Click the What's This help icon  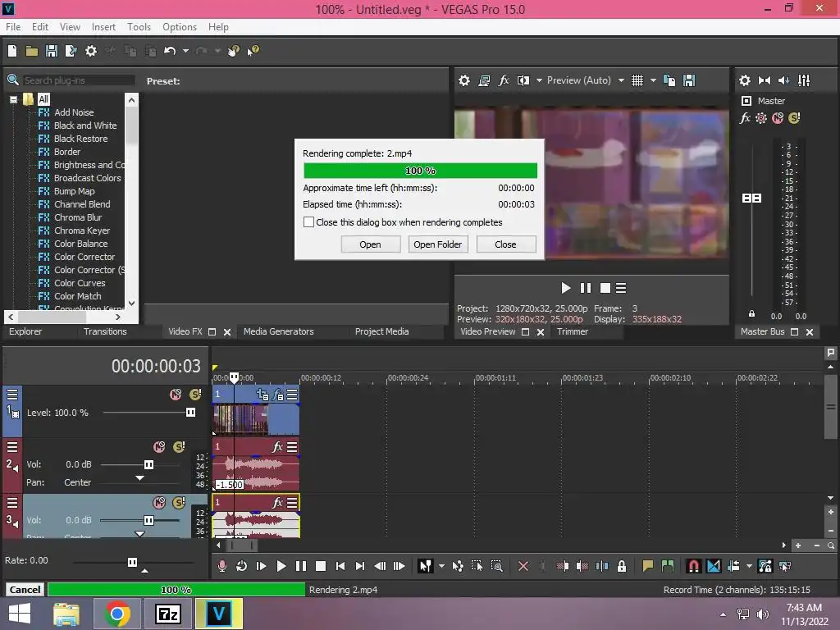coord(253,51)
